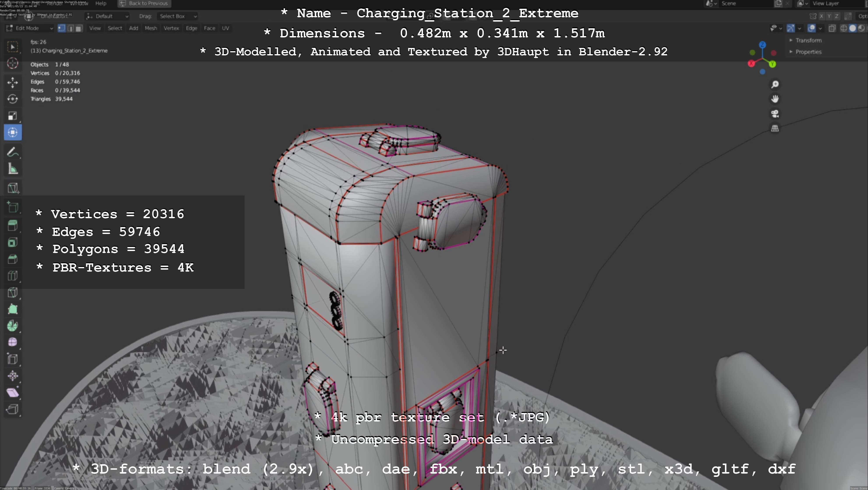Toggle X axis mirror
868x490 pixels.
[822, 16]
